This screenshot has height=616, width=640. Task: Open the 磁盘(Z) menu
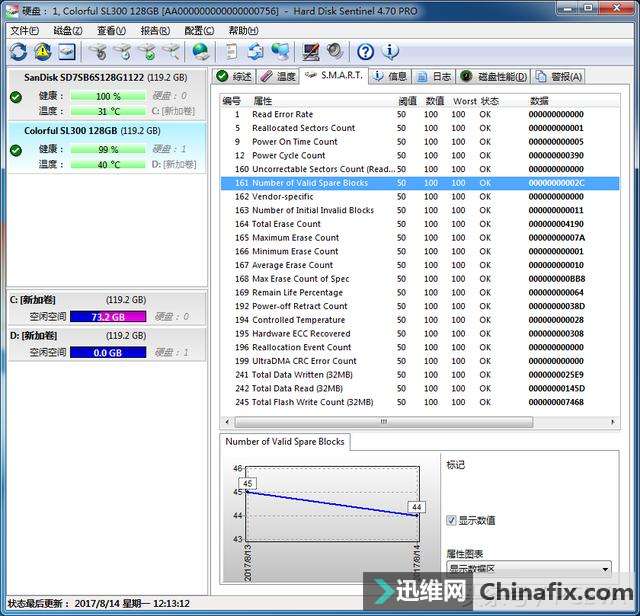68,31
